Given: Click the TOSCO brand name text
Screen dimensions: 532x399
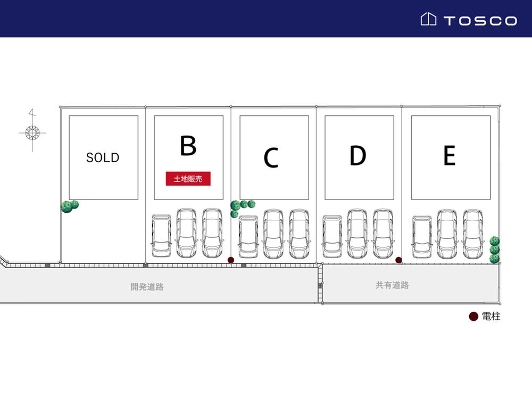Looking at the screenshot, I should coord(480,21).
